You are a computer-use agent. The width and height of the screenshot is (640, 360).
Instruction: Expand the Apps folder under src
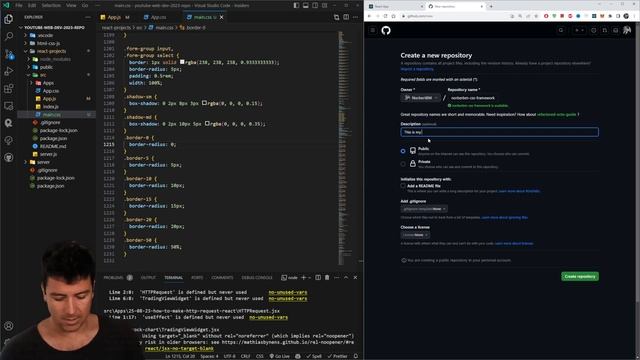pyautogui.click(x=48, y=83)
